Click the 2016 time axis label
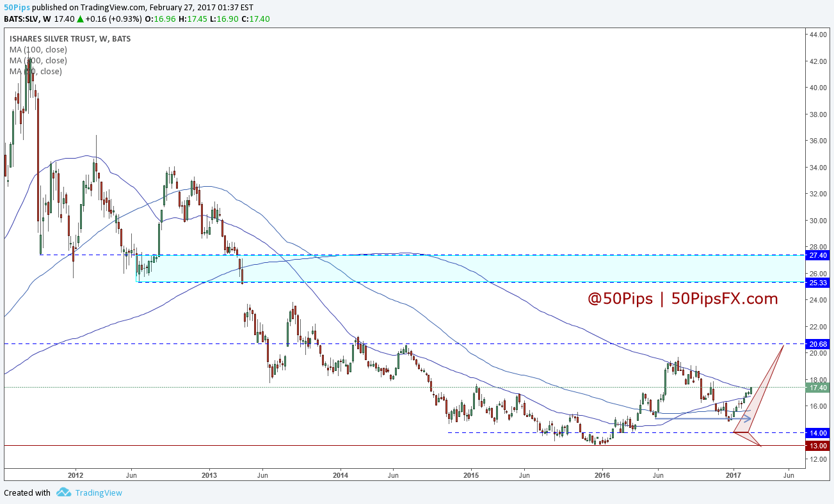The width and height of the screenshot is (834, 504). 602,475
